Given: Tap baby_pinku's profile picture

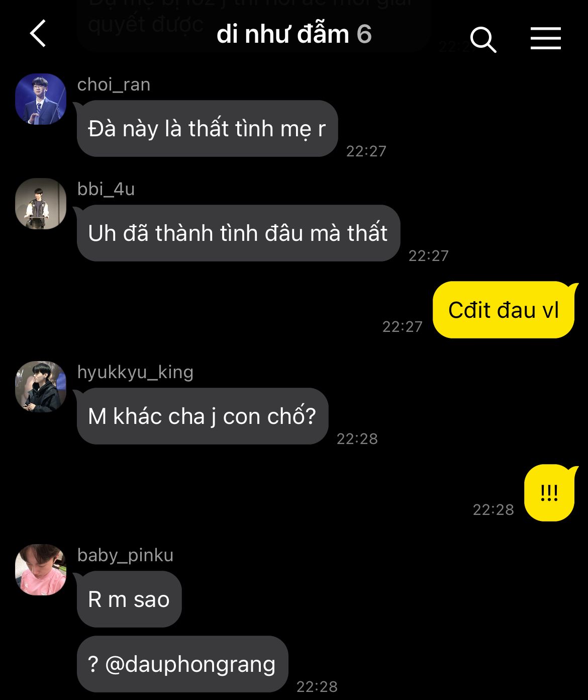Looking at the screenshot, I should (x=41, y=570).
